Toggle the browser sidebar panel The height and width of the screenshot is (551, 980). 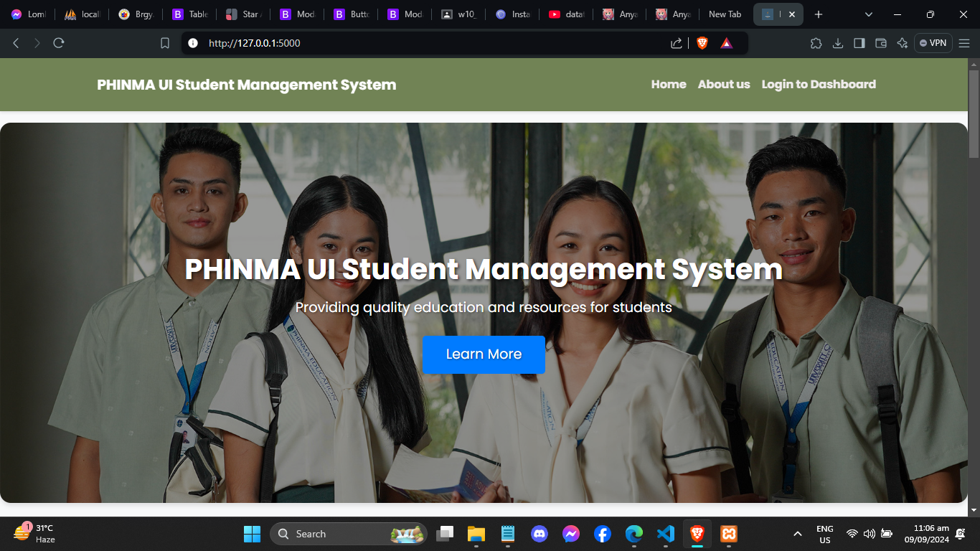click(x=859, y=43)
